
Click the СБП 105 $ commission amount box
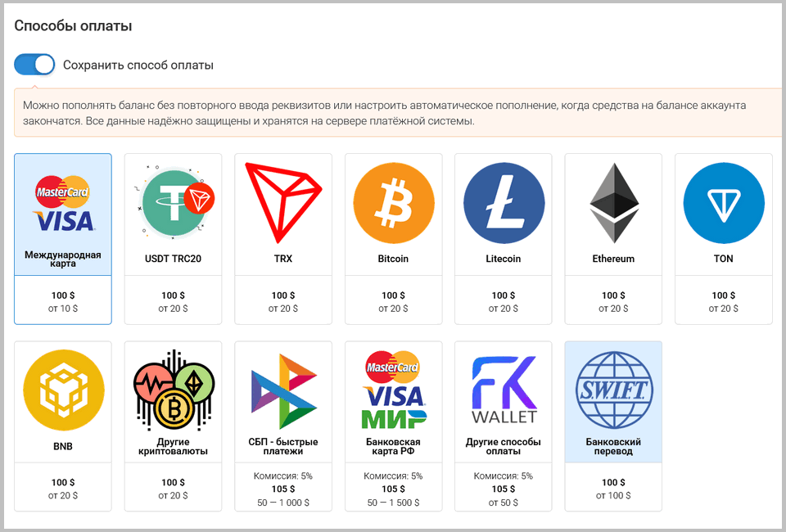pos(283,487)
